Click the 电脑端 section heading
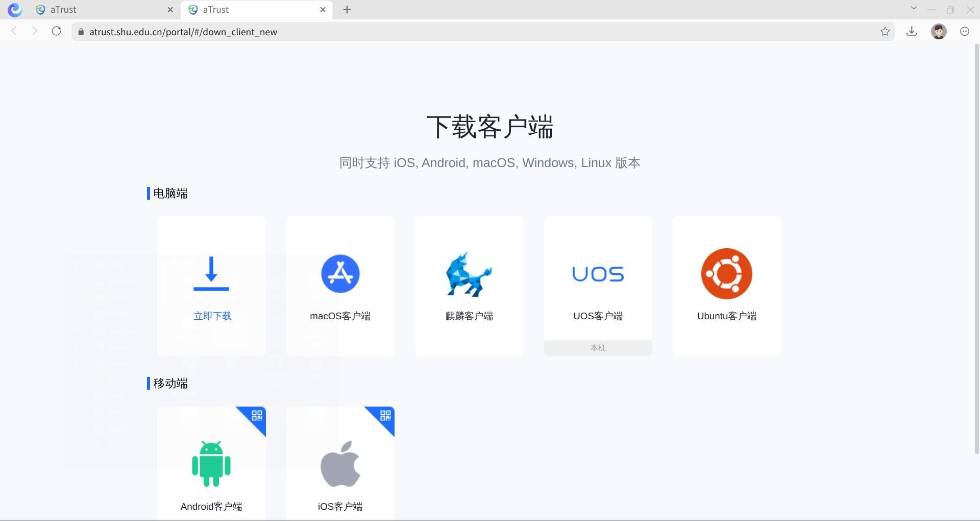 pyautogui.click(x=170, y=193)
